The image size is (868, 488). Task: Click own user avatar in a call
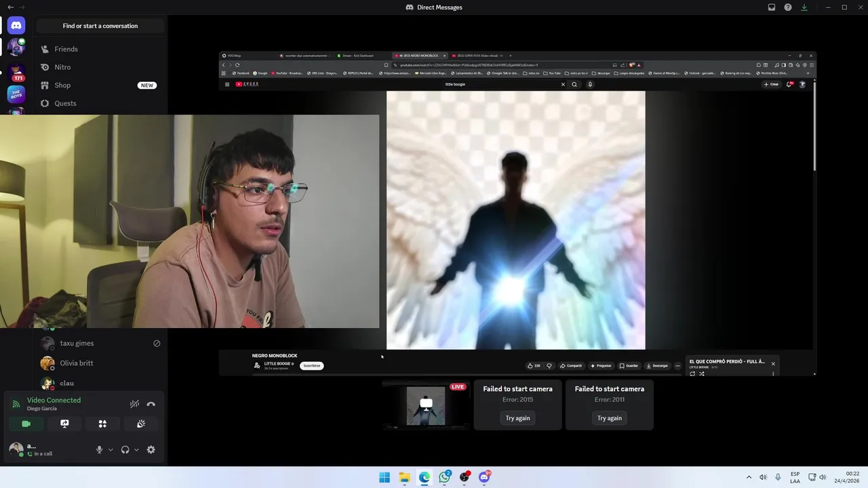16,449
